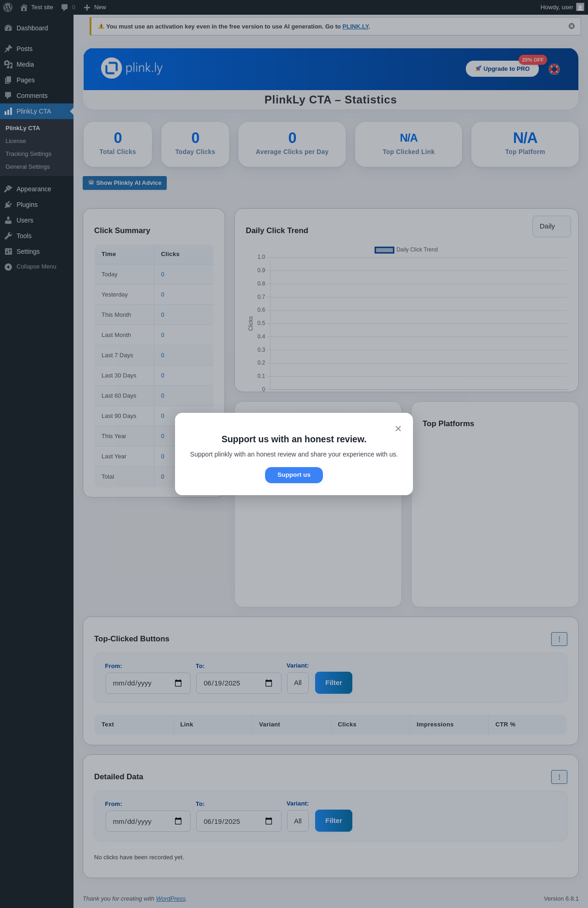Follow the PLINK.LY link in notice
The width and height of the screenshot is (588, 908).
click(x=356, y=27)
